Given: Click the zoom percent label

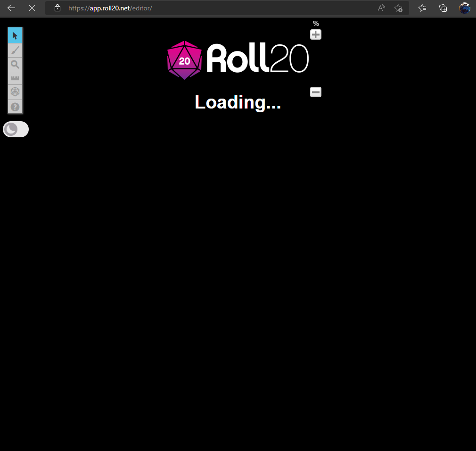Looking at the screenshot, I should coord(316,24).
